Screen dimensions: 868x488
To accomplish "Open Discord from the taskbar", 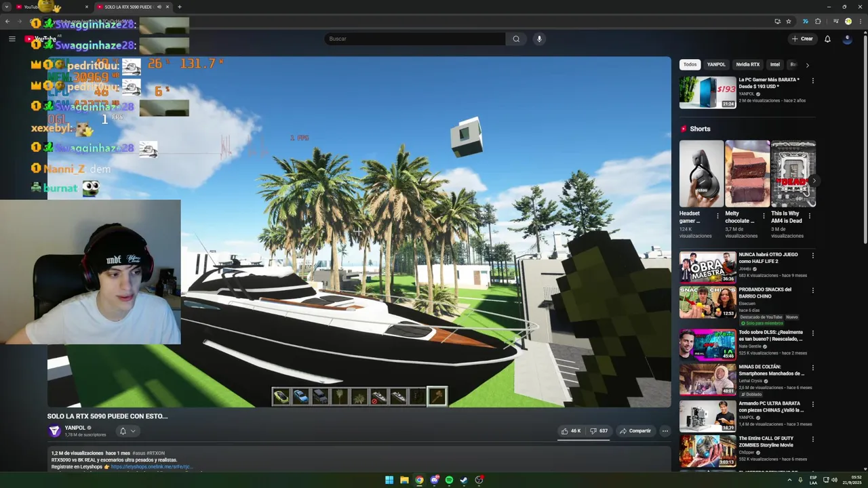I will point(434,480).
